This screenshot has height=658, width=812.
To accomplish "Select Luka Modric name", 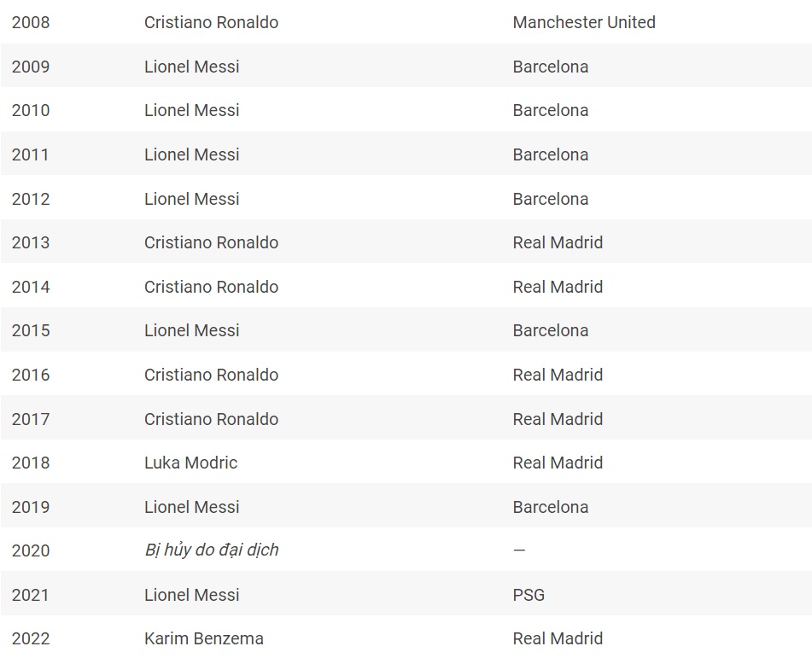I will pyautogui.click(x=190, y=463).
